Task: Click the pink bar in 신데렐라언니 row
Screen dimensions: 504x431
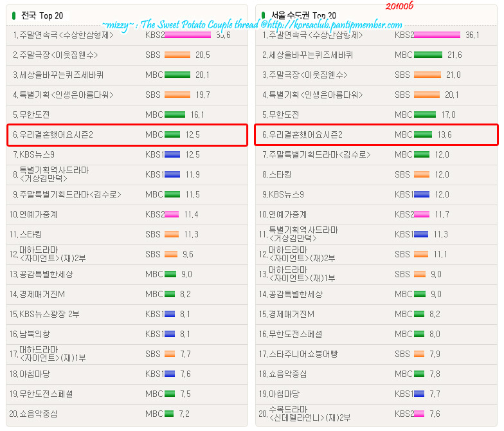Action: 419,414
